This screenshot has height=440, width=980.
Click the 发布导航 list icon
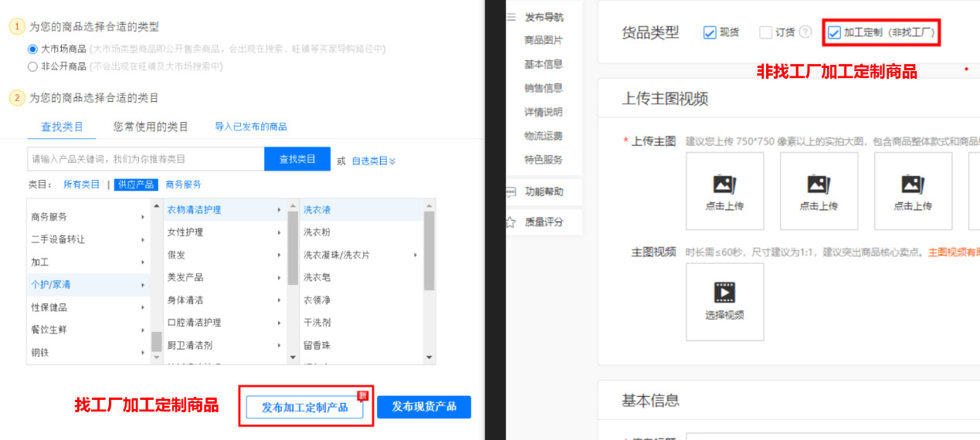[510, 17]
